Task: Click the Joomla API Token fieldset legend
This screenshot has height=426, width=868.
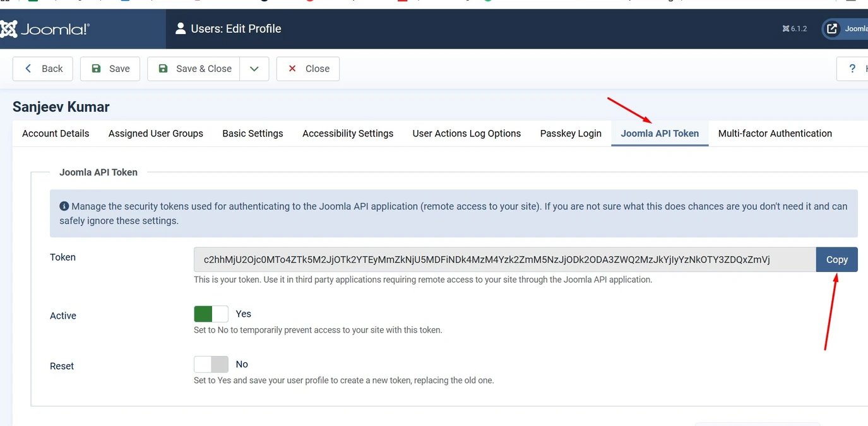Action: [98, 172]
